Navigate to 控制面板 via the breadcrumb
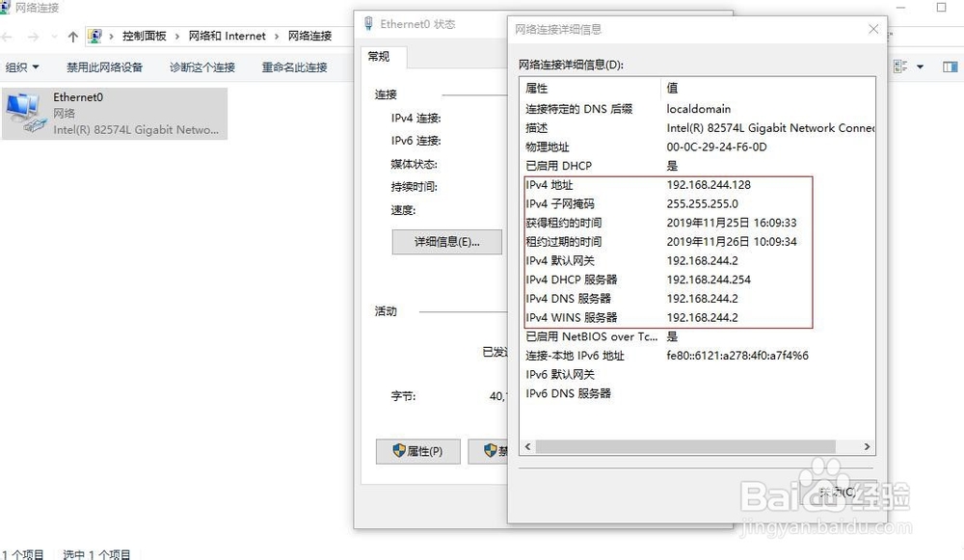Image resolution: width=964 pixels, height=560 pixels. [147, 36]
